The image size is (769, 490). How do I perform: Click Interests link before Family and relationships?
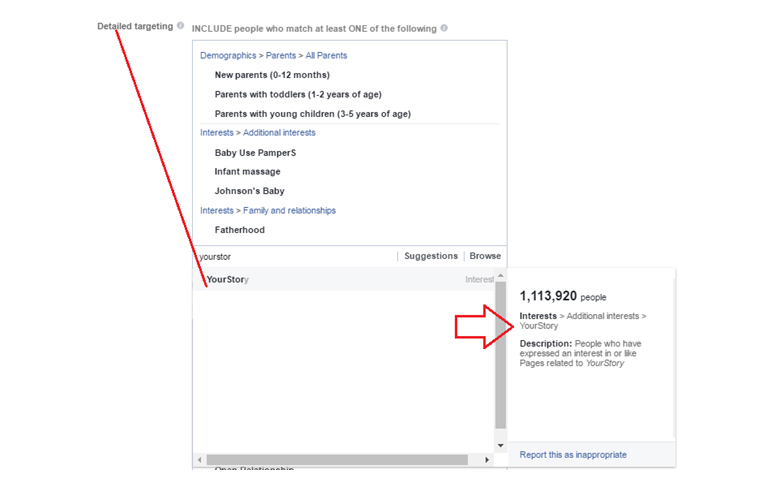217,210
